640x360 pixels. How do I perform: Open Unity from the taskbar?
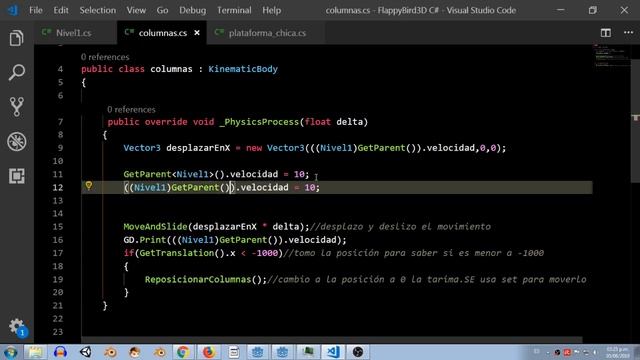[x=85, y=352]
